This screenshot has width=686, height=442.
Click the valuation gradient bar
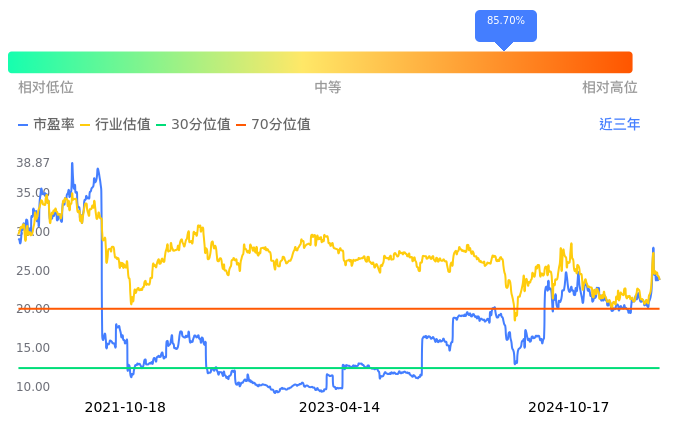pos(320,62)
